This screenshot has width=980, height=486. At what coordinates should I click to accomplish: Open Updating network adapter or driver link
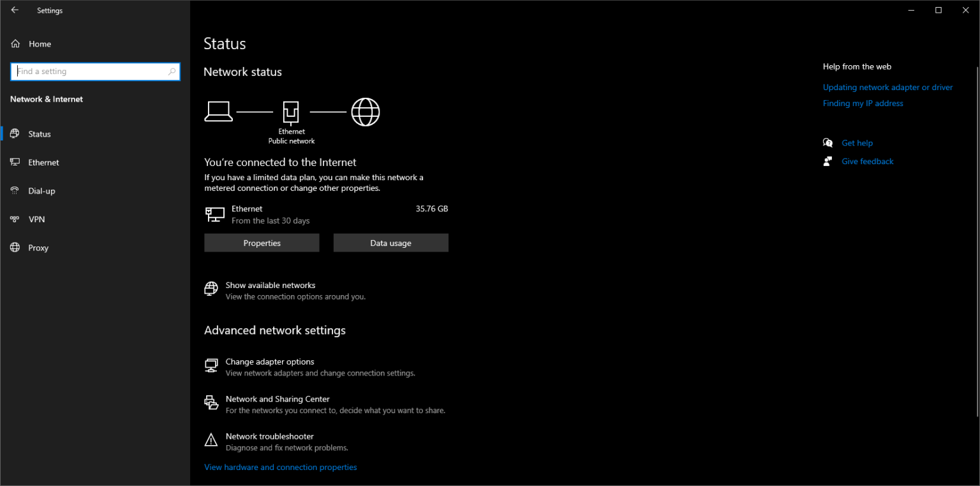(888, 87)
